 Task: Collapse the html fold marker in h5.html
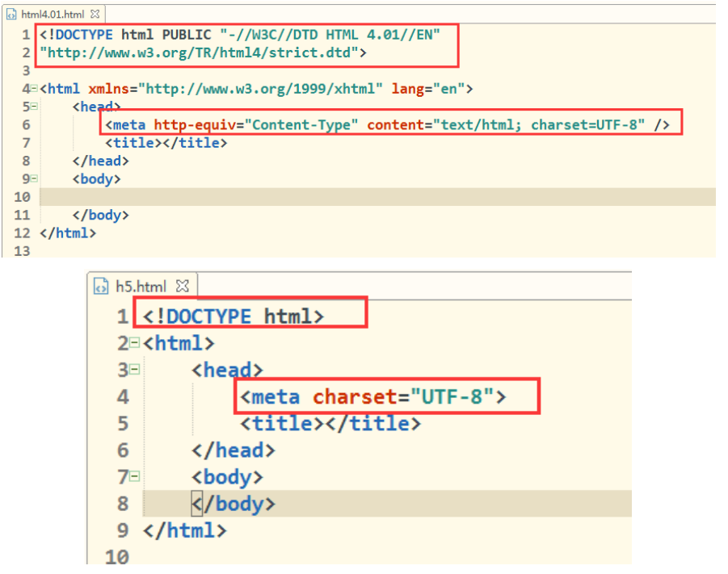tap(135, 343)
